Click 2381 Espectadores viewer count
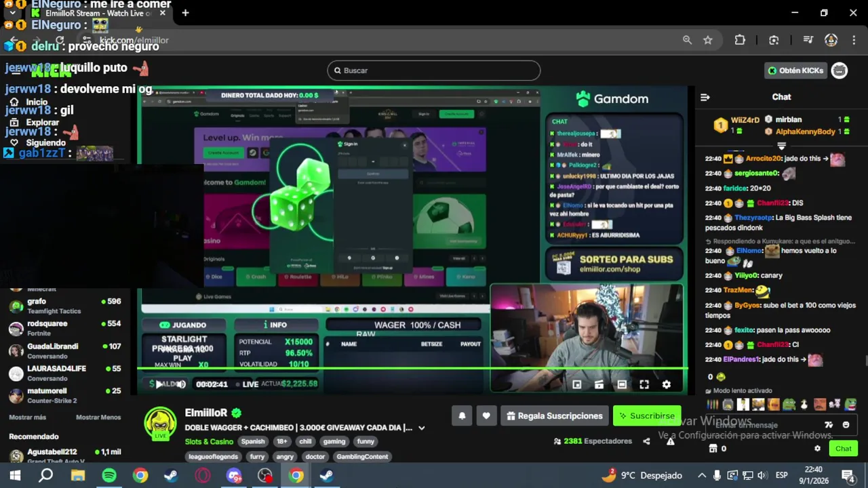This screenshot has width=868, height=488. pyautogui.click(x=593, y=441)
